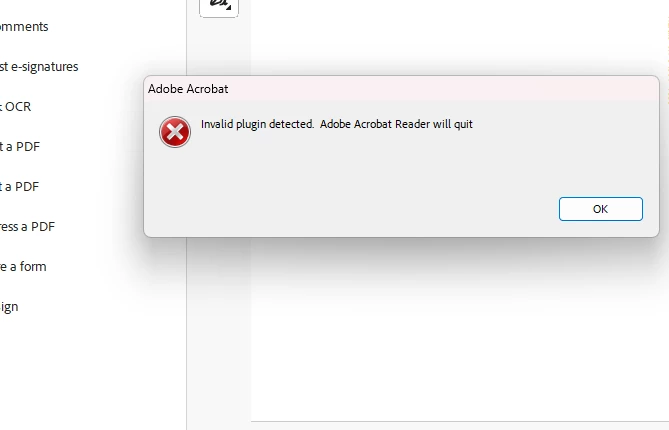Select the signature pen tool icon
This screenshot has height=430, width=669.
coord(219,5)
